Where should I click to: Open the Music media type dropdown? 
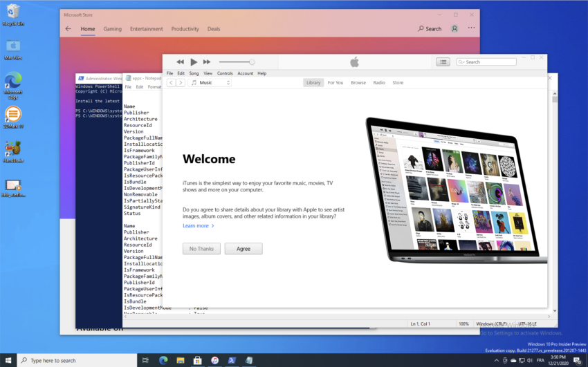click(210, 83)
